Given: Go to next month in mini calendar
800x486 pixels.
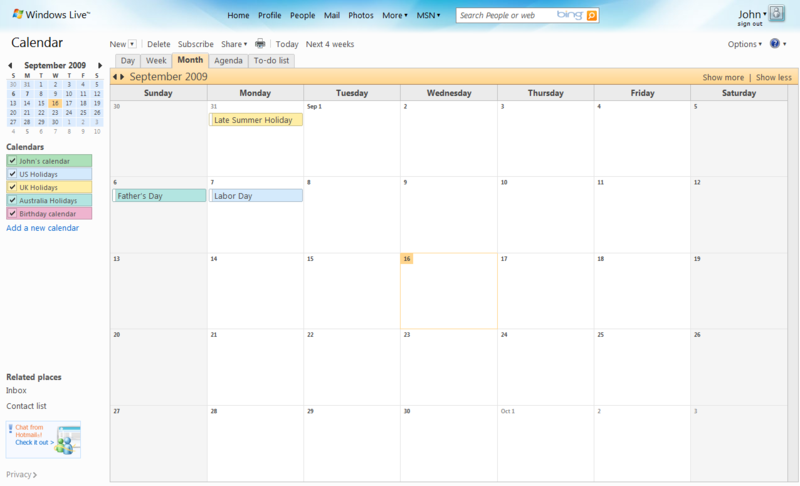Looking at the screenshot, I should [100, 65].
